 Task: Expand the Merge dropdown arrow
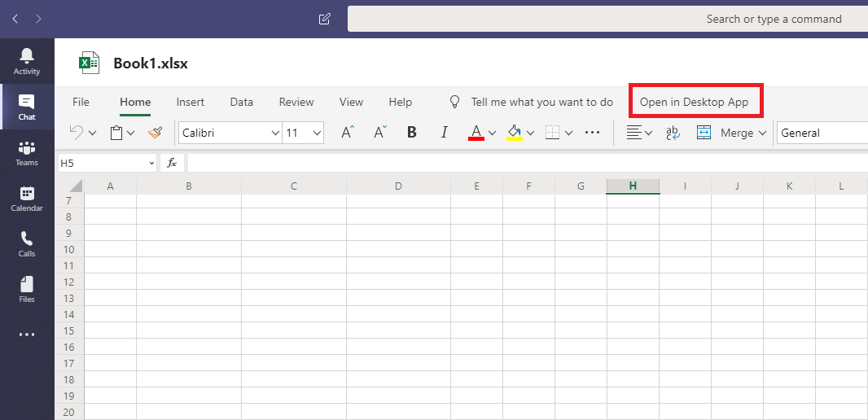762,133
